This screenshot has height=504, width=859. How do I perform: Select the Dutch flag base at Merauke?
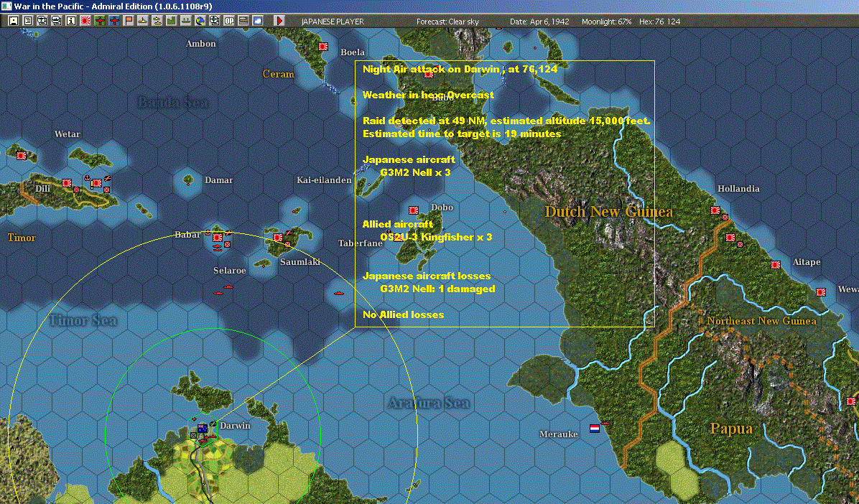click(595, 429)
